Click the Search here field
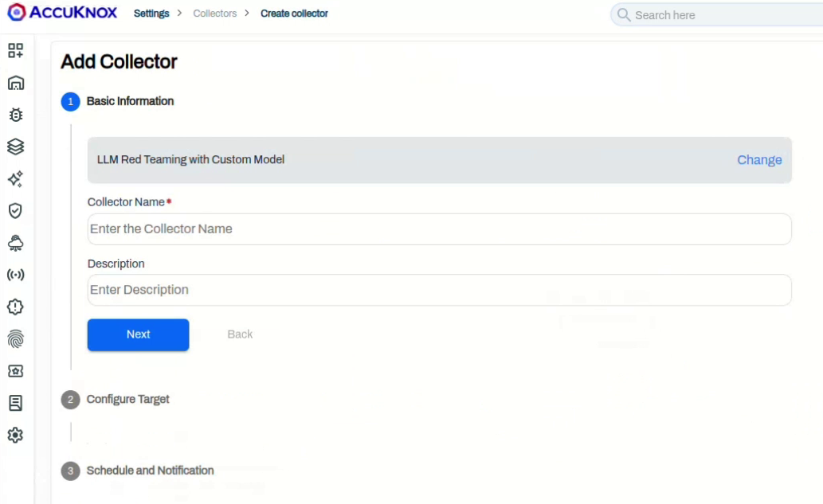Viewport: 823px width, 504px height. [717, 14]
